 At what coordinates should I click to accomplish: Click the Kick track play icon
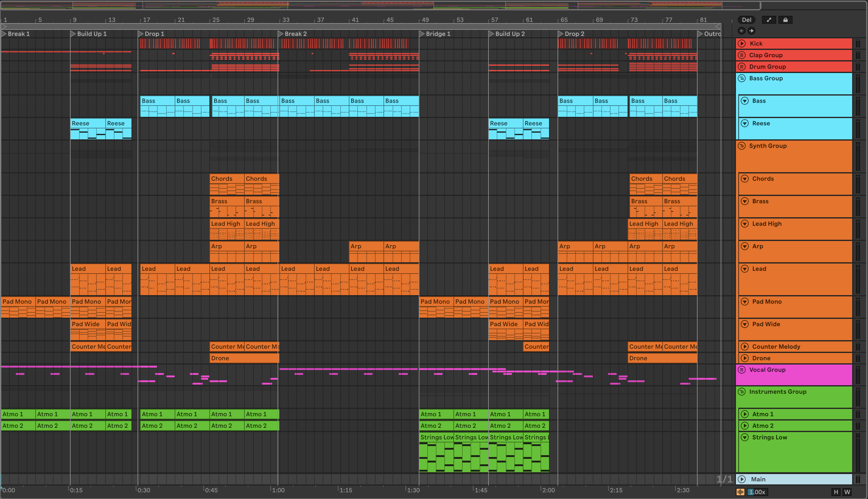coord(742,44)
